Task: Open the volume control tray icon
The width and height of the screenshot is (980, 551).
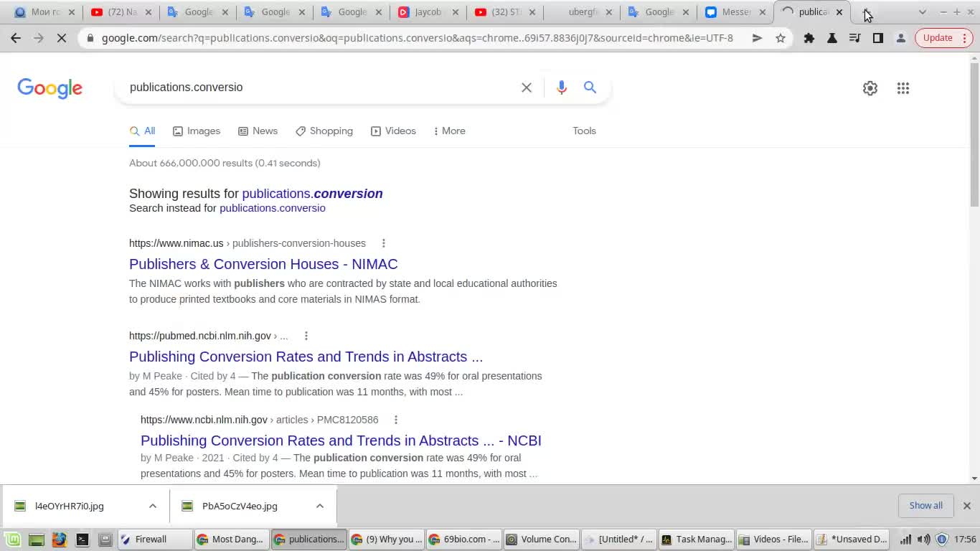Action: (924, 540)
